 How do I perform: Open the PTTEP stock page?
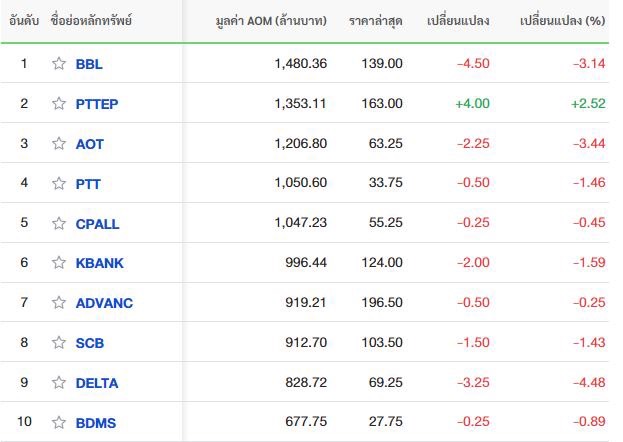click(97, 104)
